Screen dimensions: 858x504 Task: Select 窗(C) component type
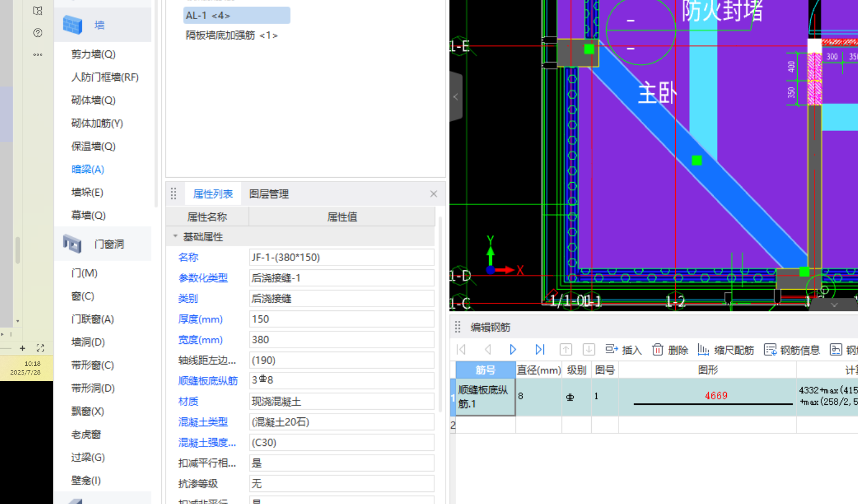tap(83, 296)
